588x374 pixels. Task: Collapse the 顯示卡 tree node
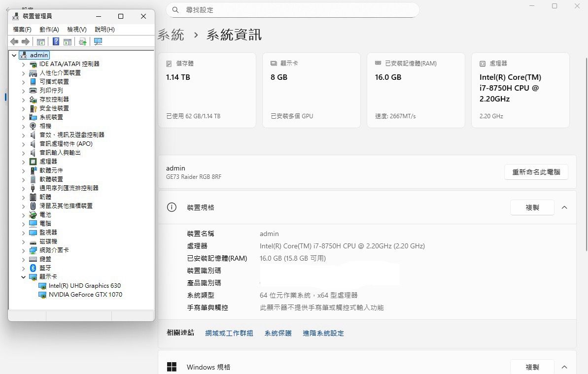[23, 277]
